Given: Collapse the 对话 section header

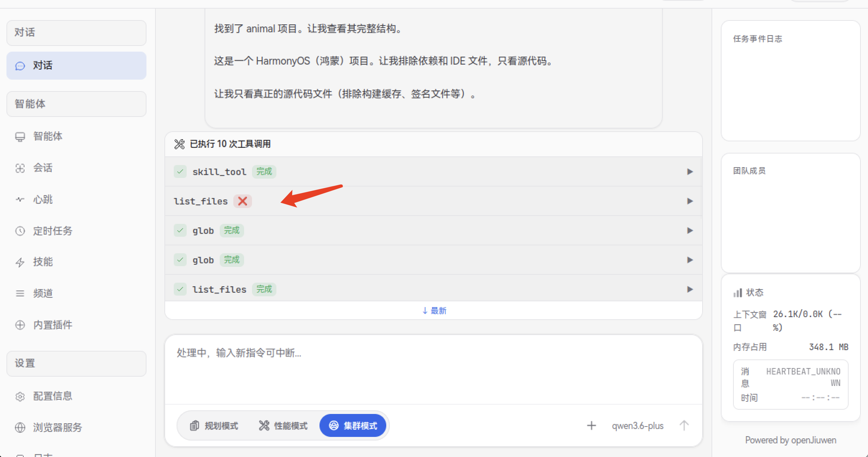Looking at the screenshot, I should pos(76,33).
